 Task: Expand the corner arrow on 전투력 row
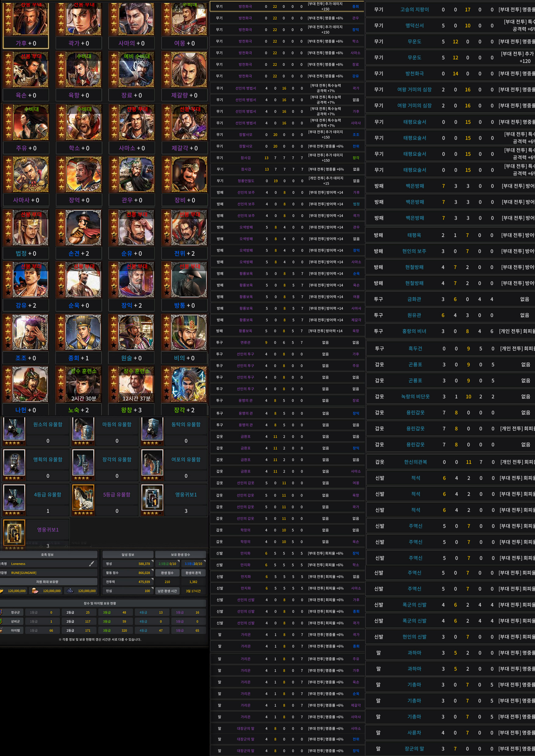152,579
